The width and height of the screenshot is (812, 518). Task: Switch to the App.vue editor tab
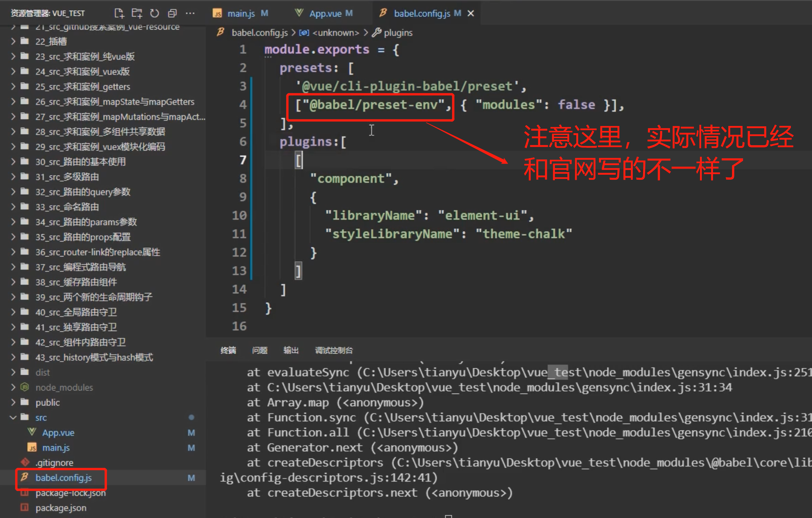click(x=325, y=13)
